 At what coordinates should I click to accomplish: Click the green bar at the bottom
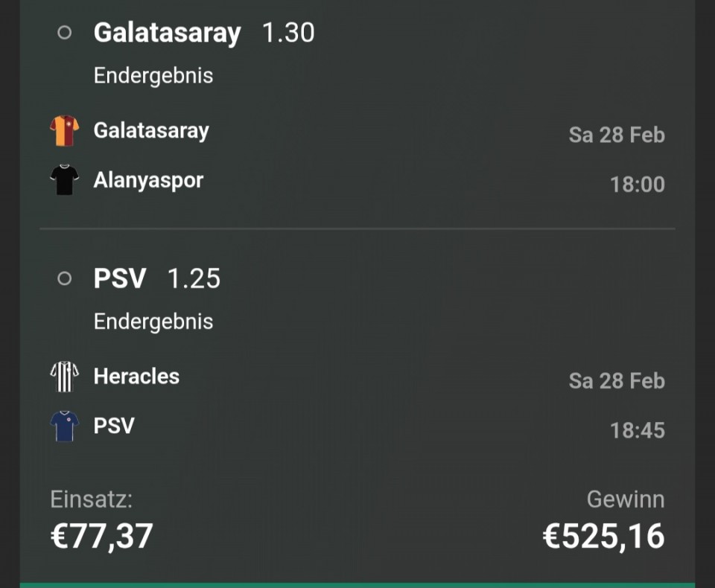pos(357,584)
